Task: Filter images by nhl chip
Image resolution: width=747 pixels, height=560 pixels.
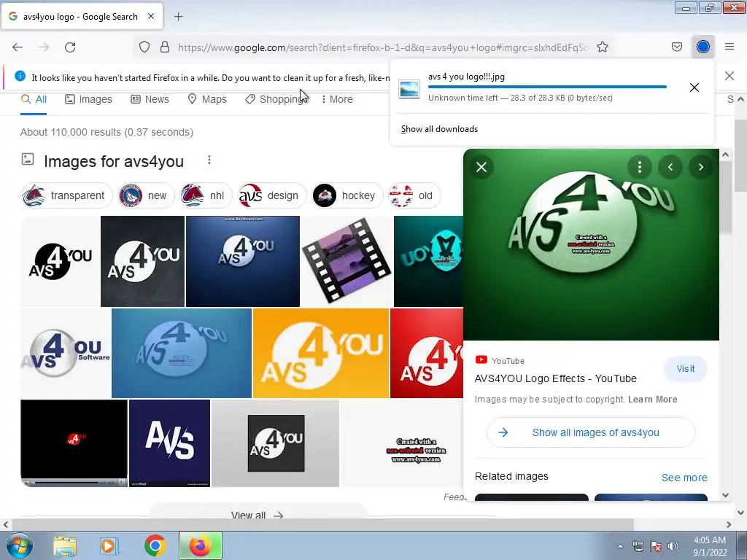Action: coord(206,195)
